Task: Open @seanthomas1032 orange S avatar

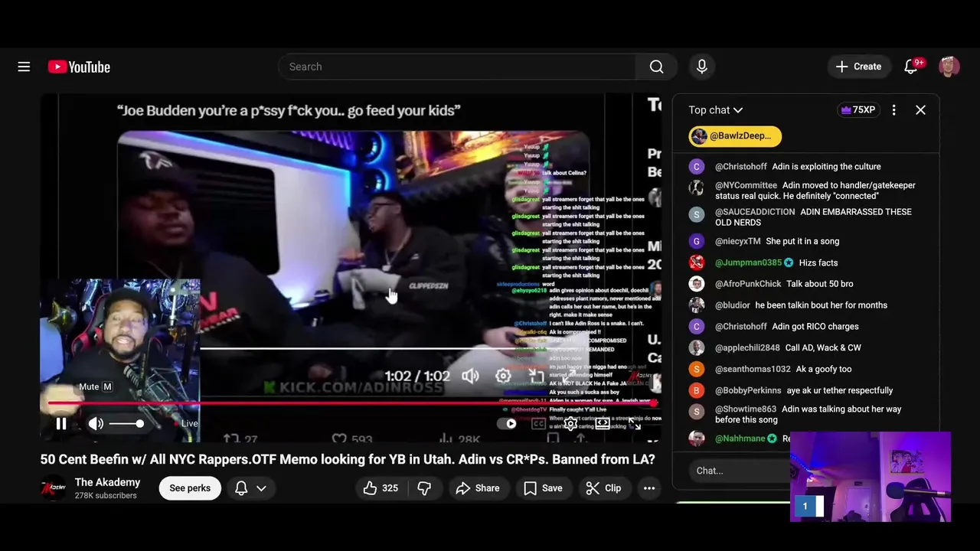Action: [696, 370]
